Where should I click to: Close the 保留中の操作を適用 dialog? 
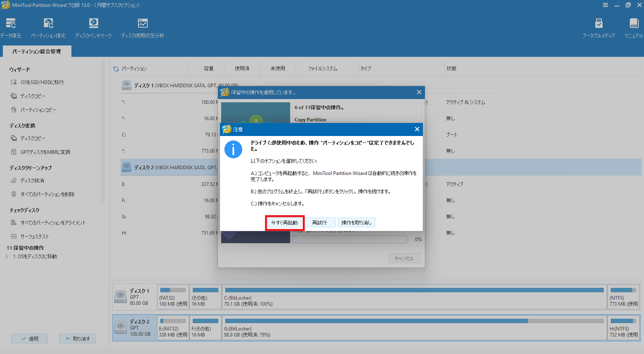pyautogui.click(x=419, y=92)
